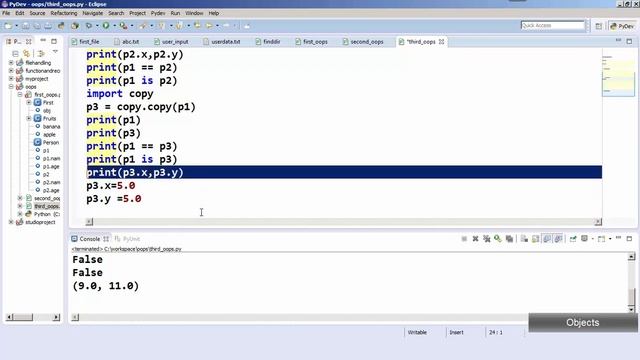640x360 pixels.
Task: Open the Refactoring menu
Action: (64, 13)
